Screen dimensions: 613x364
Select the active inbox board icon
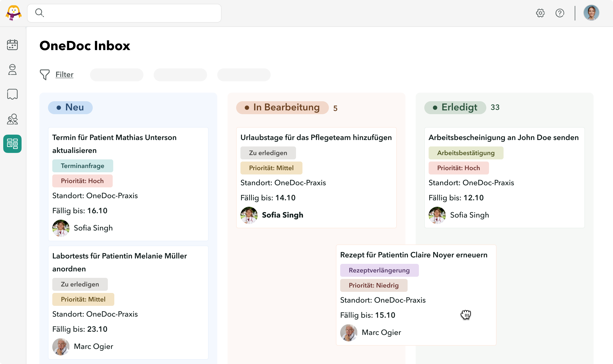pyautogui.click(x=12, y=144)
